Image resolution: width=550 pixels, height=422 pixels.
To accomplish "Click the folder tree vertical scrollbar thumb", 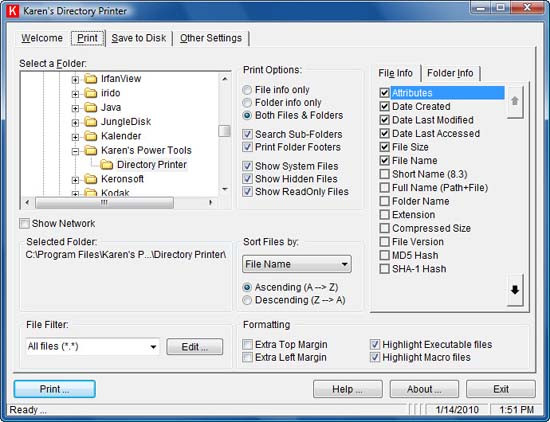I will point(224,131).
